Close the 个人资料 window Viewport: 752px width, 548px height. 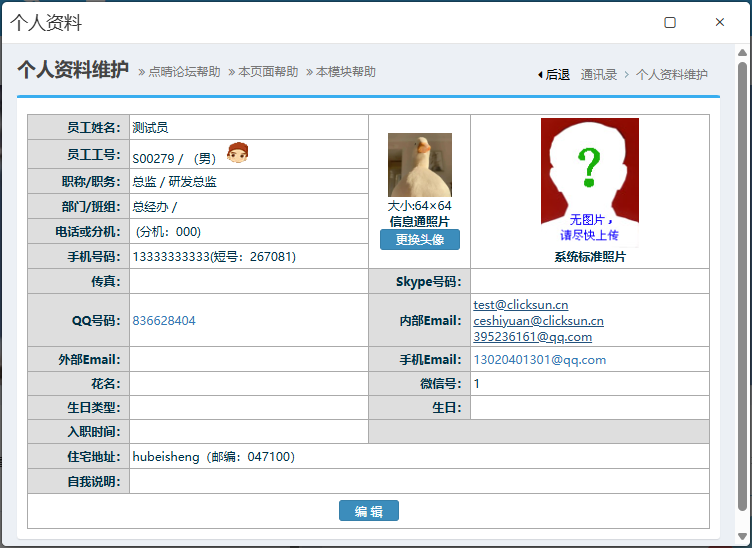point(719,22)
